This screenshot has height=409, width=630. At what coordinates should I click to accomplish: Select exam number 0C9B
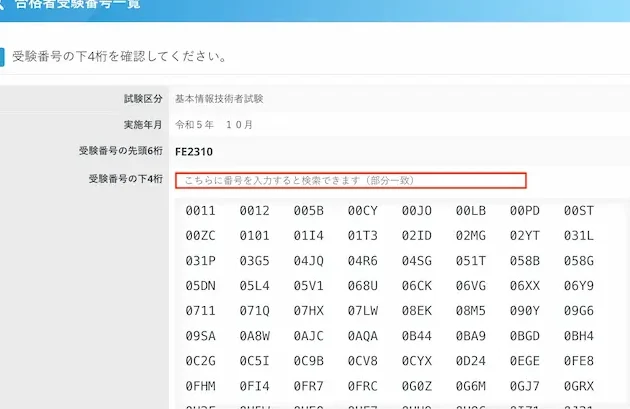[309, 361]
